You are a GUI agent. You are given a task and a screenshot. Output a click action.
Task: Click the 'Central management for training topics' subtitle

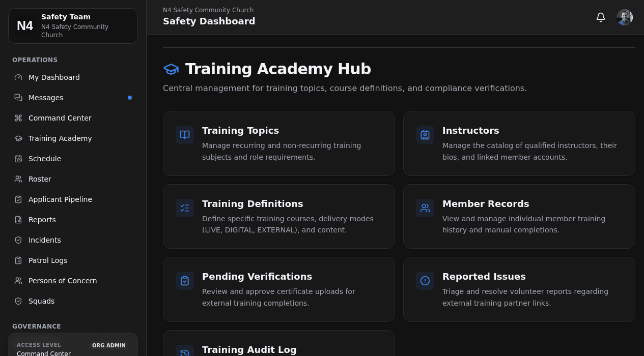[345, 88]
